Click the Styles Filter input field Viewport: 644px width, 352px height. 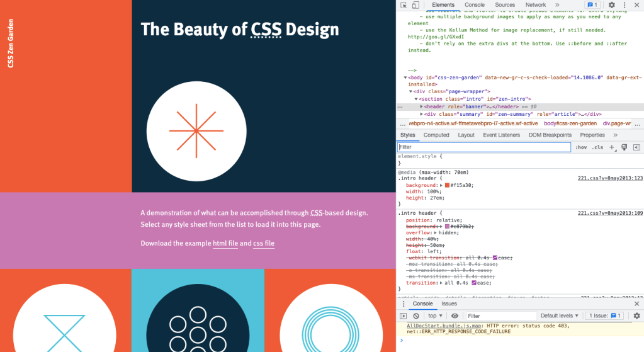pyautogui.click(x=484, y=147)
